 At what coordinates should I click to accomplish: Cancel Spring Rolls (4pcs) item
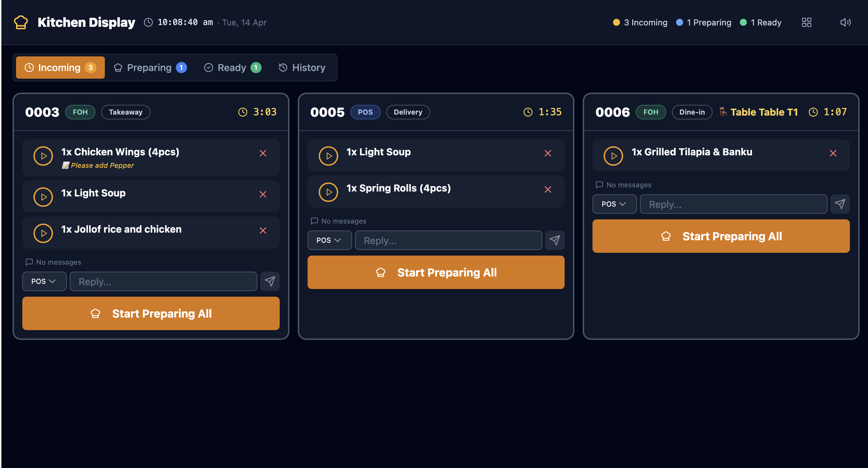pyautogui.click(x=548, y=189)
